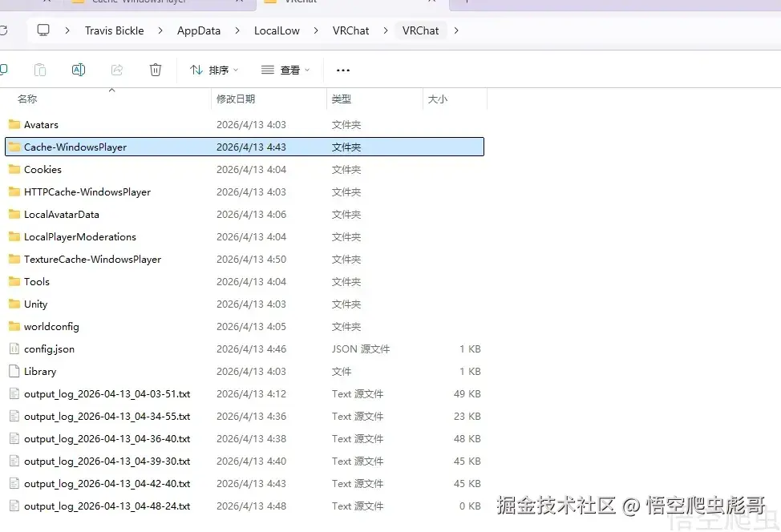
Task: Sort by 修改日期 column header
Action: (236, 99)
